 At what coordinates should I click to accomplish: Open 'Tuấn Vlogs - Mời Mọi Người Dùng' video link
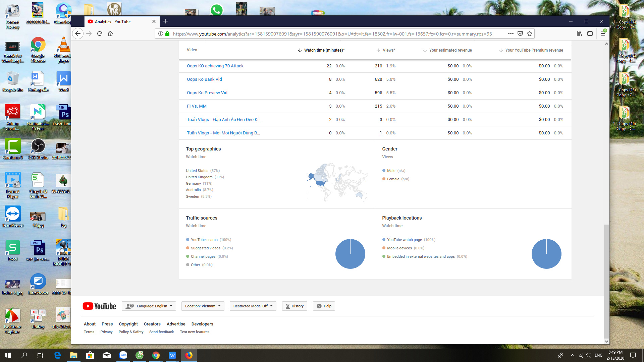point(223,133)
